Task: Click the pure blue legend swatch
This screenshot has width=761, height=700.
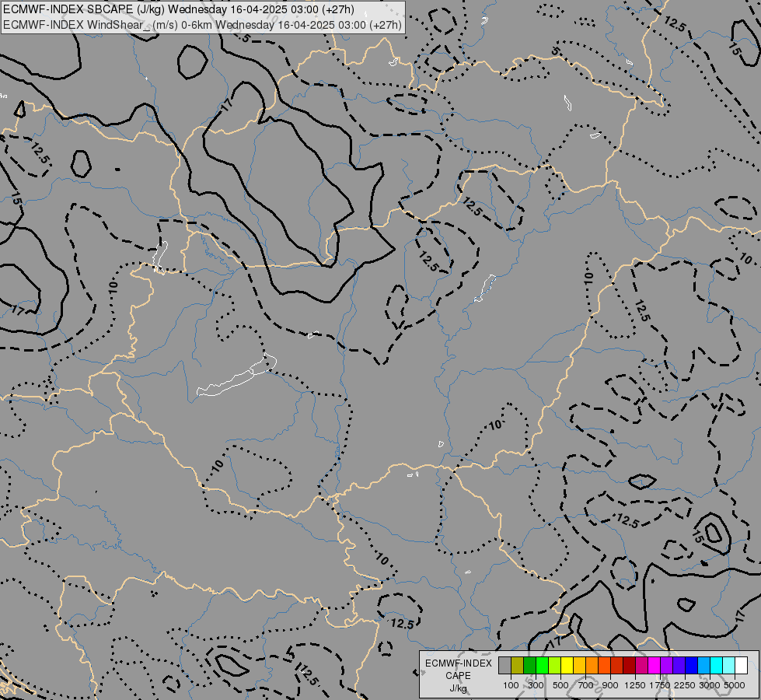Action: pos(692,665)
